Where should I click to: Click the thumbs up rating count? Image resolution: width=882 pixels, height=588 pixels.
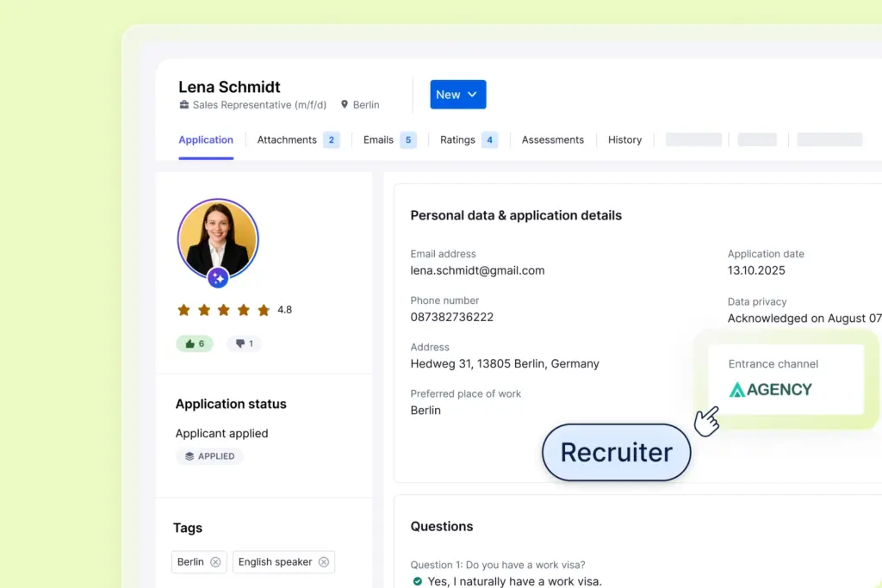(195, 344)
